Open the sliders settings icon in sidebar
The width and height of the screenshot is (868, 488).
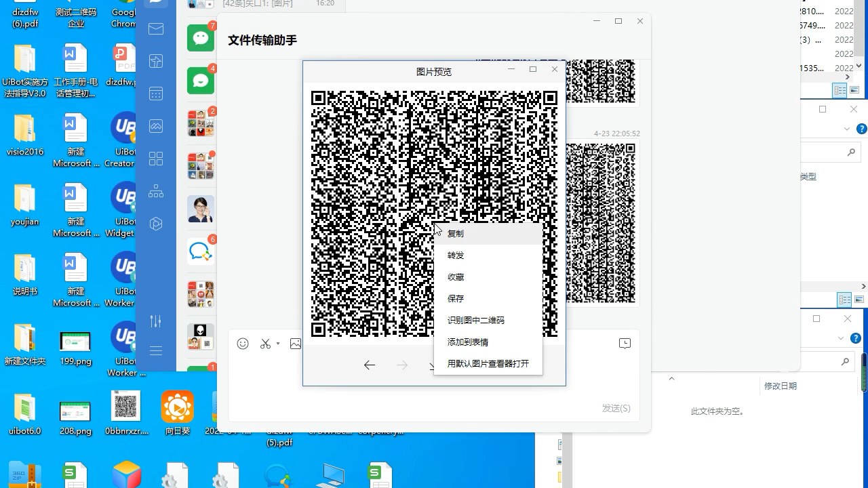point(156,321)
